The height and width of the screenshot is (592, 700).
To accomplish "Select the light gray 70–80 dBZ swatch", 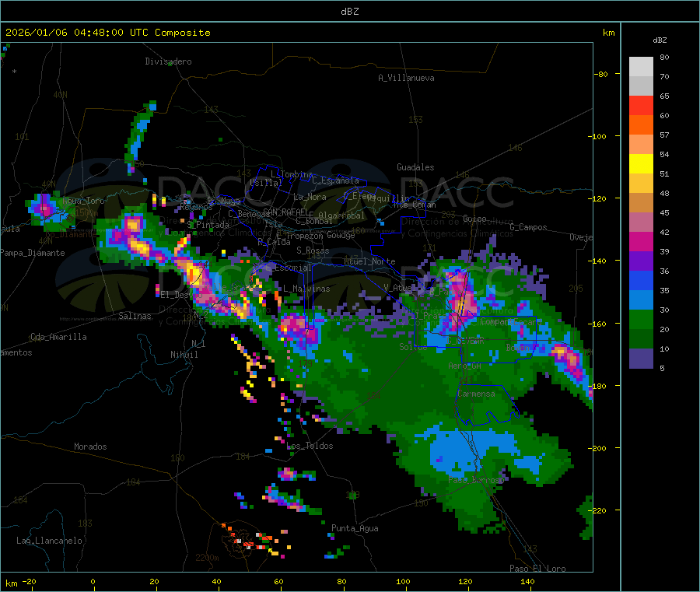I will pyautogui.click(x=641, y=67).
